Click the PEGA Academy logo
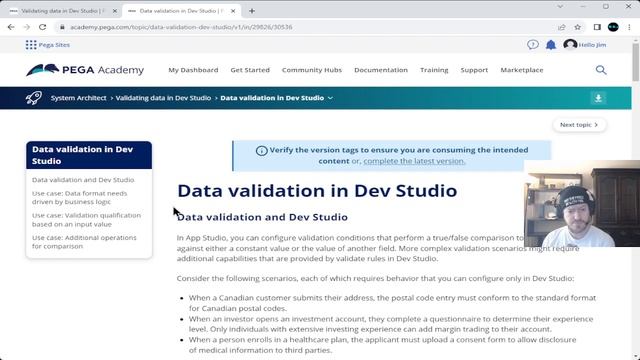 click(85, 70)
